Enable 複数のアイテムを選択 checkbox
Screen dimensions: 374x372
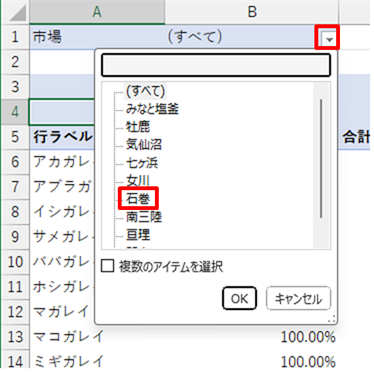107,266
